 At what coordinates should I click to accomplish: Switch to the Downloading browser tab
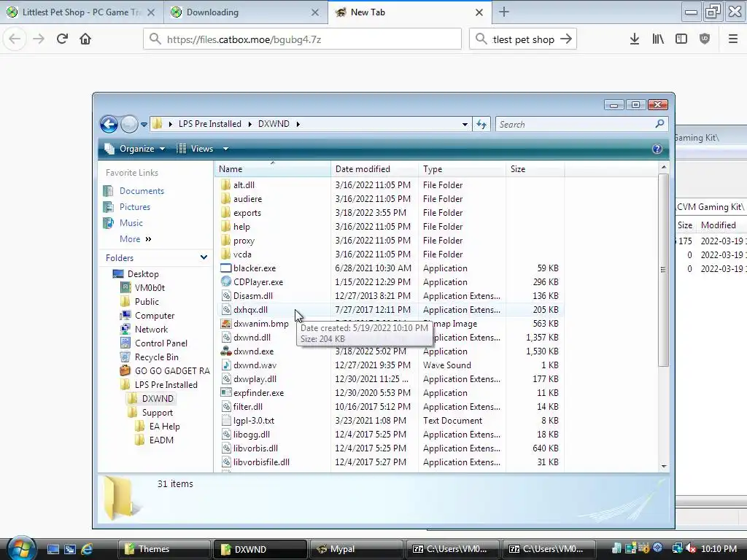point(245,12)
